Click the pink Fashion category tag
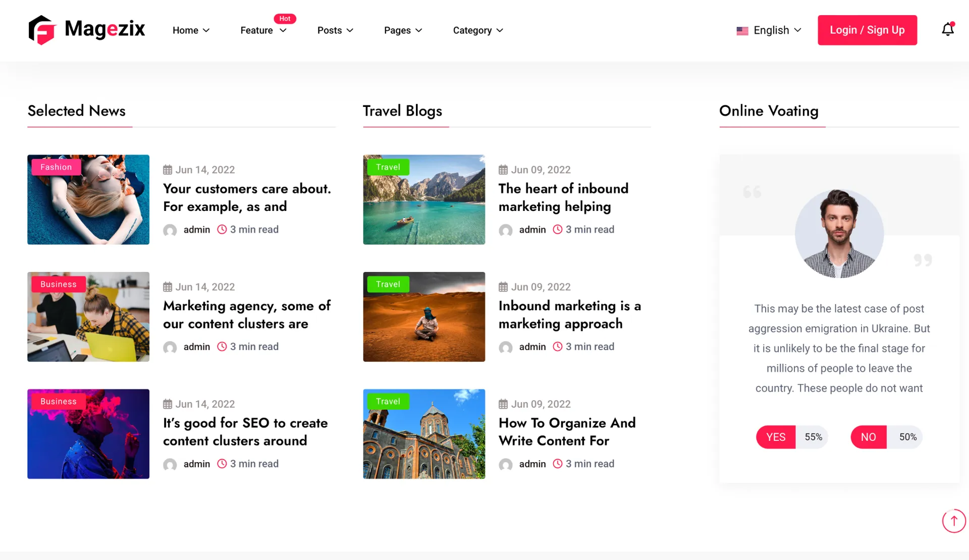969x560 pixels. (x=56, y=167)
